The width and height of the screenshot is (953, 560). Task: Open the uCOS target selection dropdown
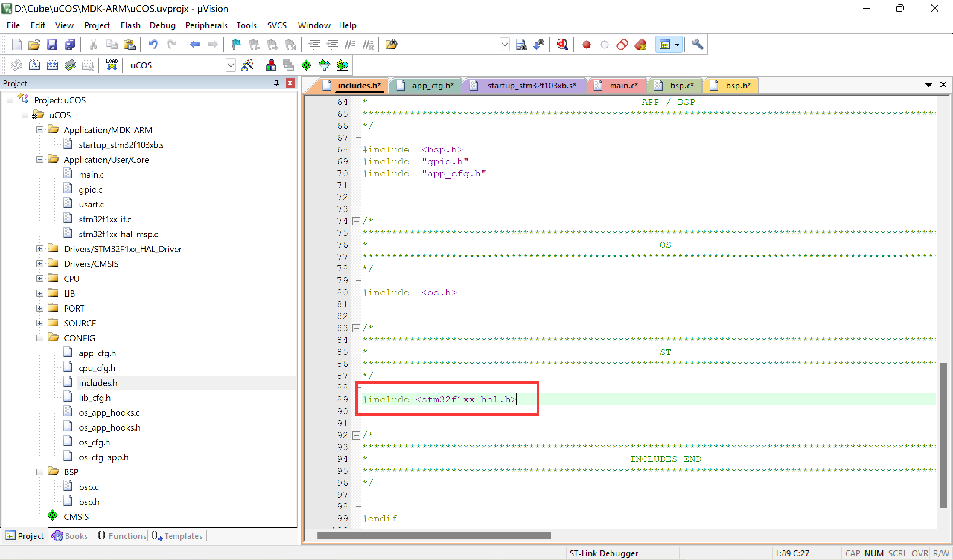[231, 65]
